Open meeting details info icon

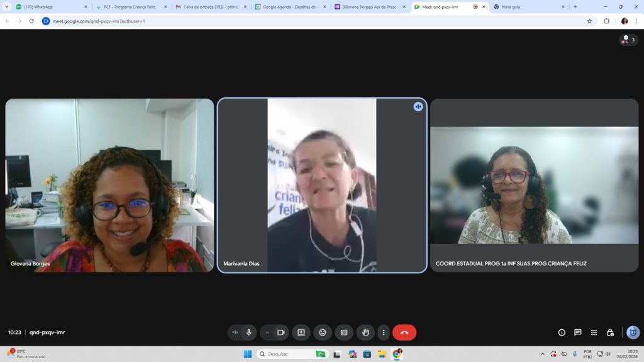point(562,332)
